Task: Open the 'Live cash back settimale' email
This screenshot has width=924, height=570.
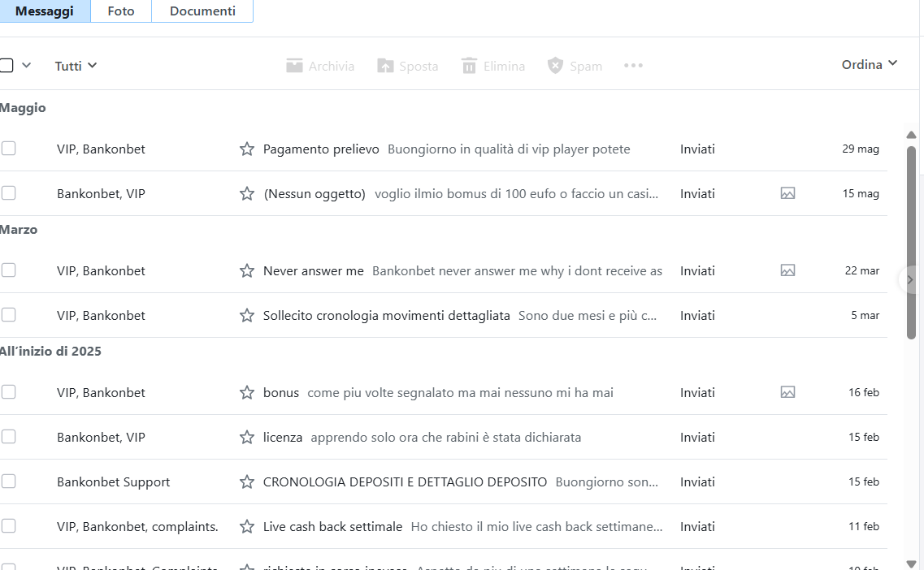Action: click(x=332, y=527)
